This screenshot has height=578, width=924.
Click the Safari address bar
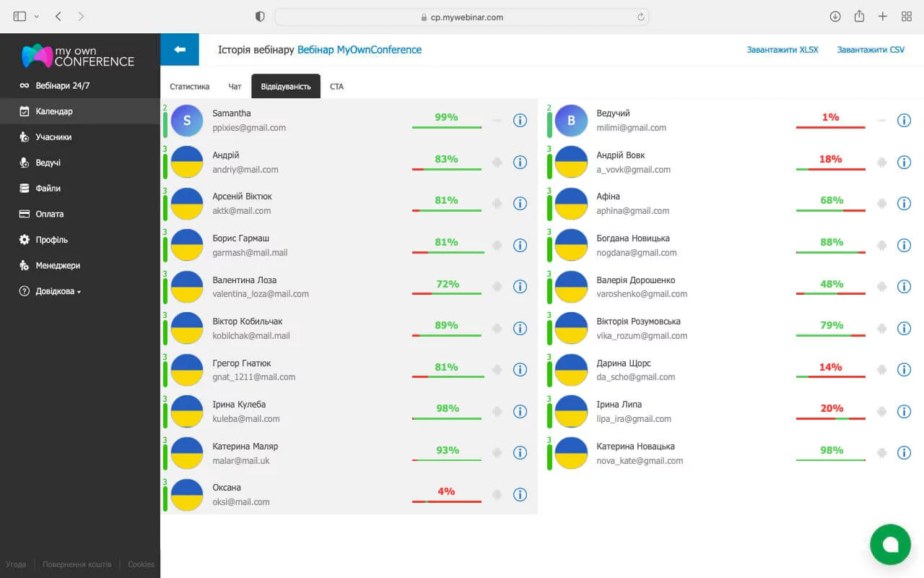[x=461, y=17]
